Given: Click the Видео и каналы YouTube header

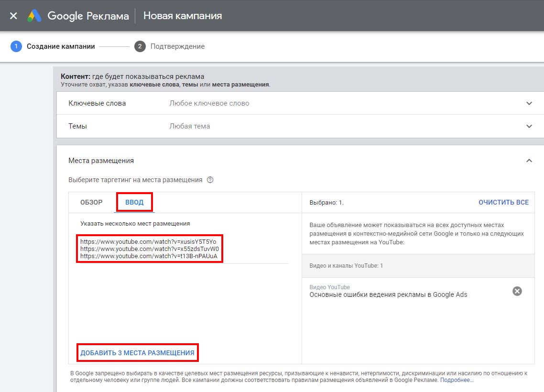Looking at the screenshot, I should click(346, 266).
